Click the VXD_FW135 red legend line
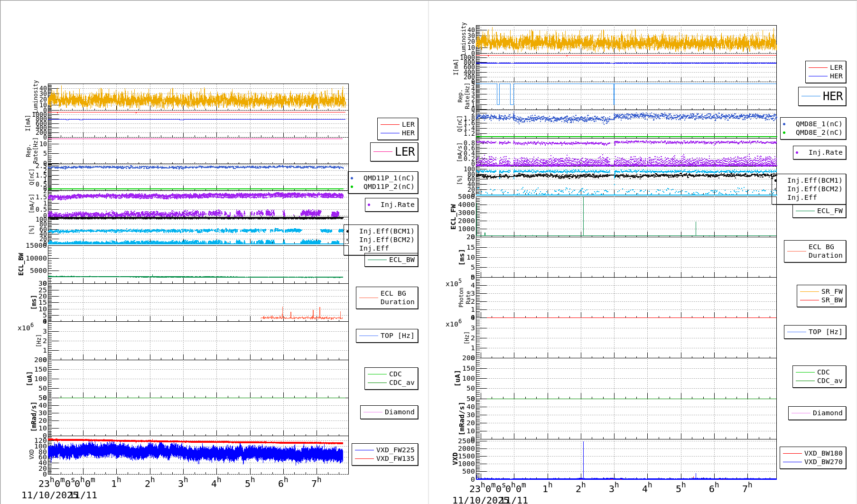The height and width of the screenshot is (504, 857). (364, 458)
